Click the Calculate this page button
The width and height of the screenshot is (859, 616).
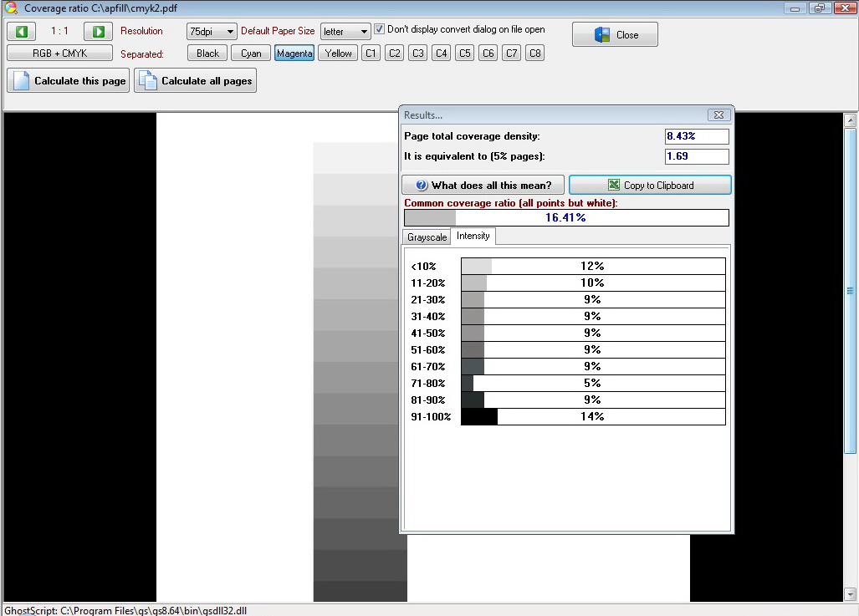[x=69, y=80]
